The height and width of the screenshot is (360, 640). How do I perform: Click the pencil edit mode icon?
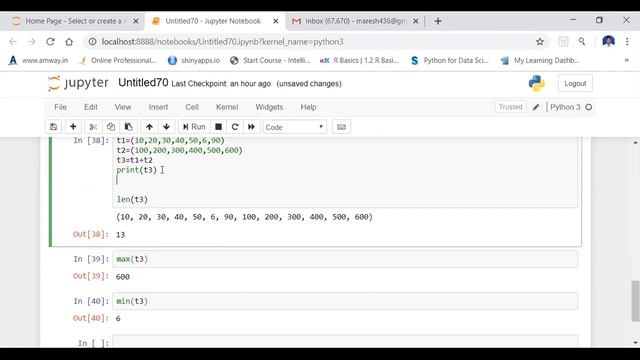[x=536, y=107]
